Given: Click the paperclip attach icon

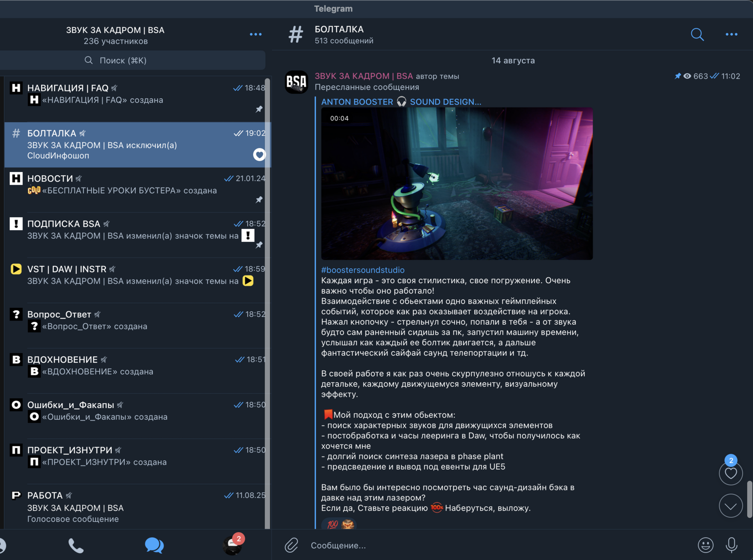Looking at the screenshot, I should click(x=291, y=545).
